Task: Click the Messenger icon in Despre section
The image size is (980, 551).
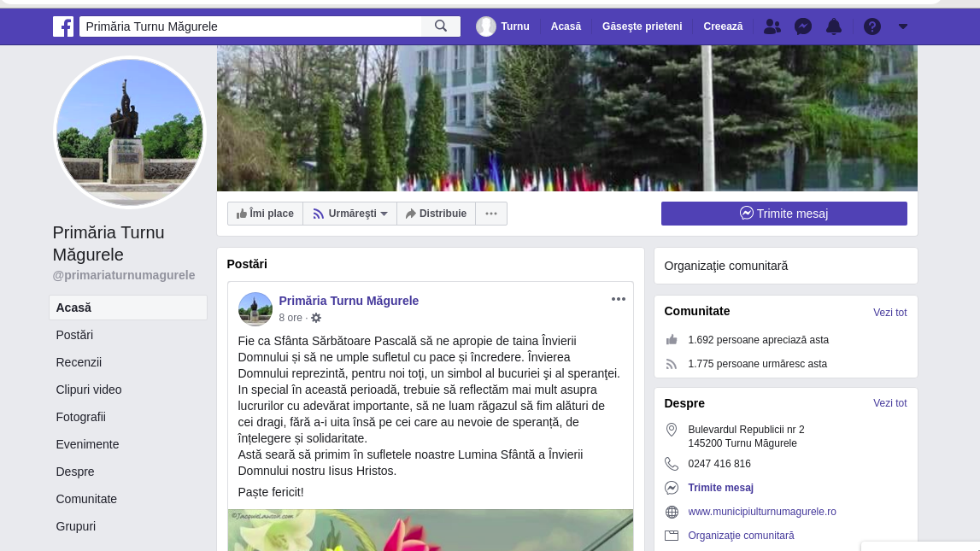Action: click(672, 487)
